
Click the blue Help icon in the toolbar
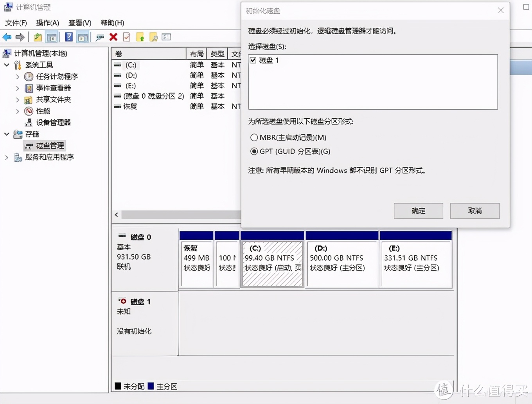68,37
